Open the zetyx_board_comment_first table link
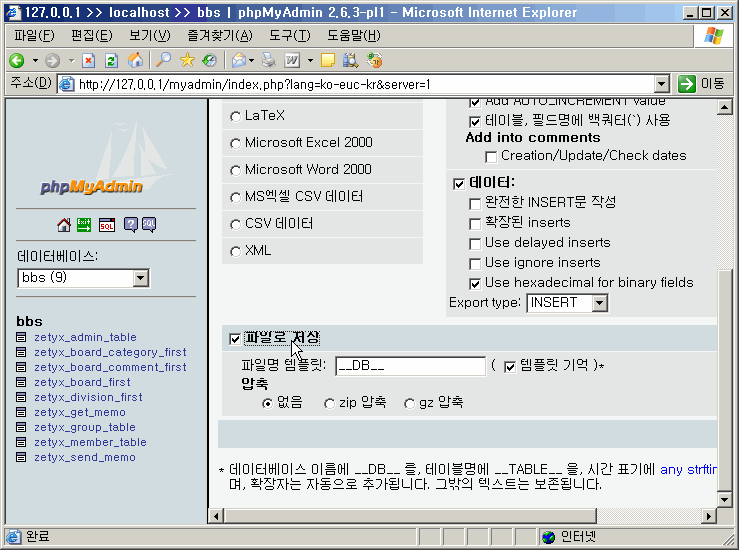 click(110, 367)
